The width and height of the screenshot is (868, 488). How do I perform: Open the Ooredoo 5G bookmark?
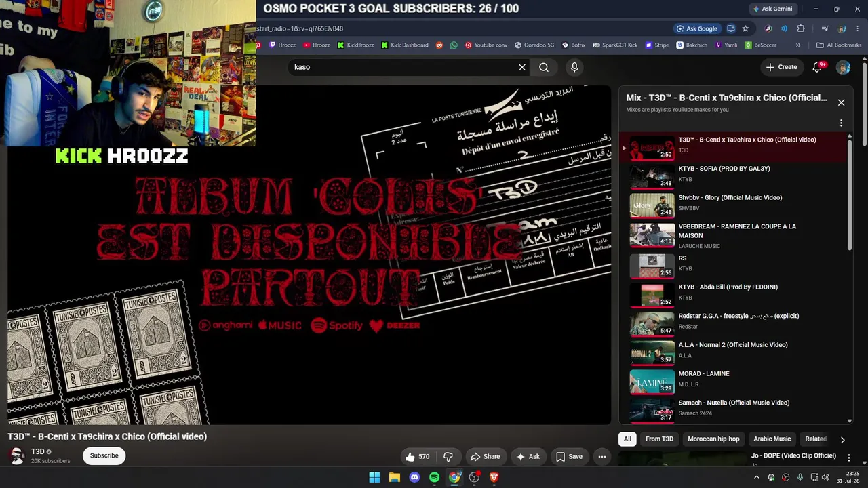[x=534, y=45]
